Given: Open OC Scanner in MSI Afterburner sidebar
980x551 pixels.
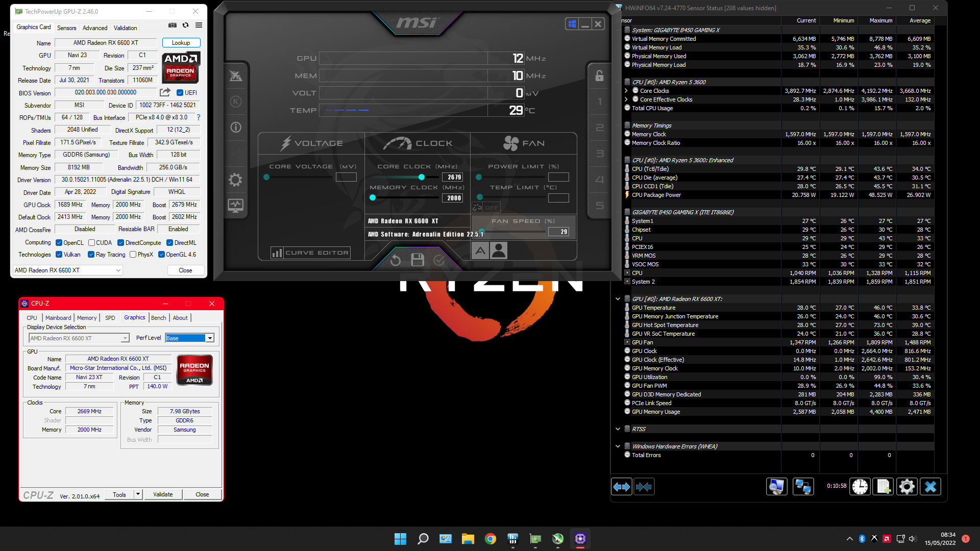Looking at the screenshot, I should tap(235, 76).
